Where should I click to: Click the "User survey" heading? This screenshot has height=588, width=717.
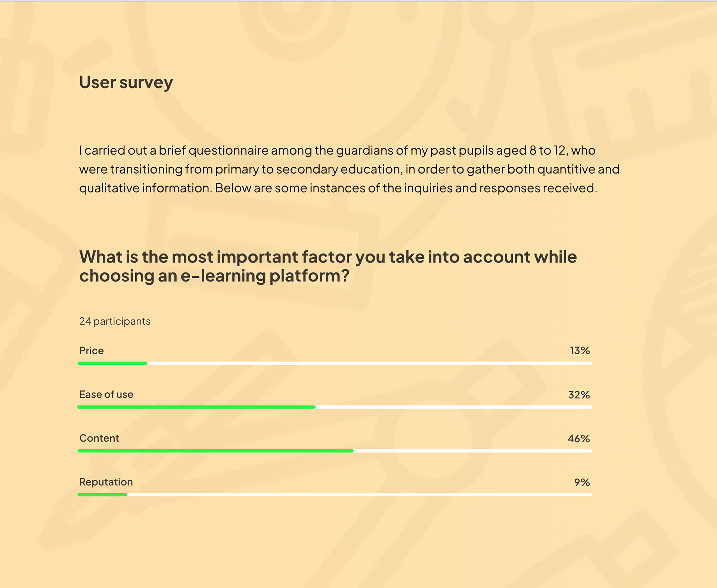(126, 83)
